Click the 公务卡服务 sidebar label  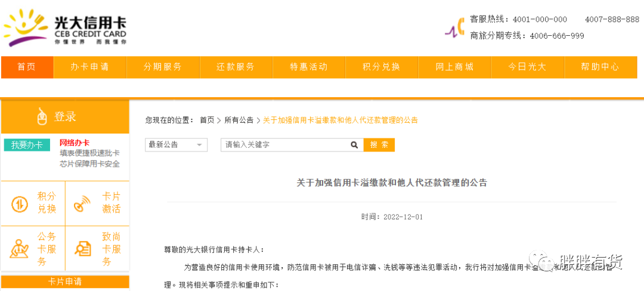click(47, 249)
